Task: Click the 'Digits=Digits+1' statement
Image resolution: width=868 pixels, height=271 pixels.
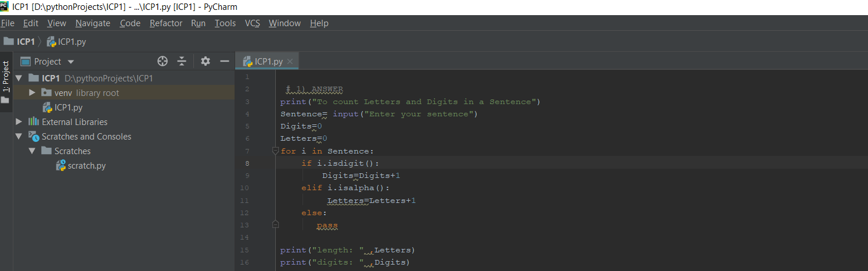Action: click(x=361, y=176)
